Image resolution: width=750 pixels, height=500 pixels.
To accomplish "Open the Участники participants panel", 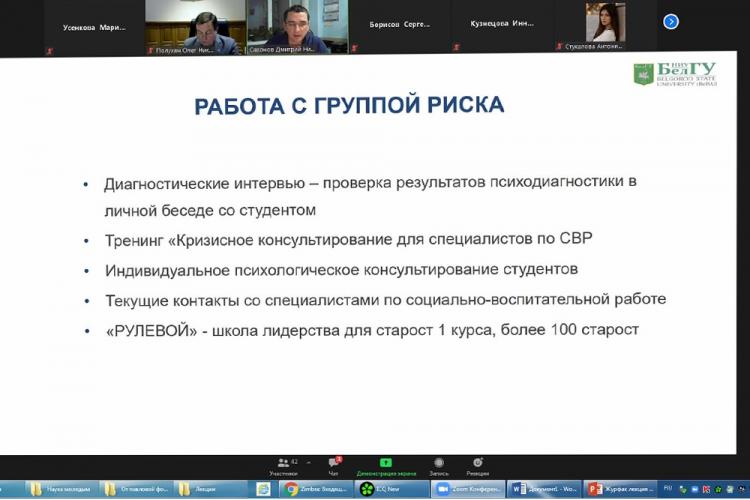I will [283, 467].
